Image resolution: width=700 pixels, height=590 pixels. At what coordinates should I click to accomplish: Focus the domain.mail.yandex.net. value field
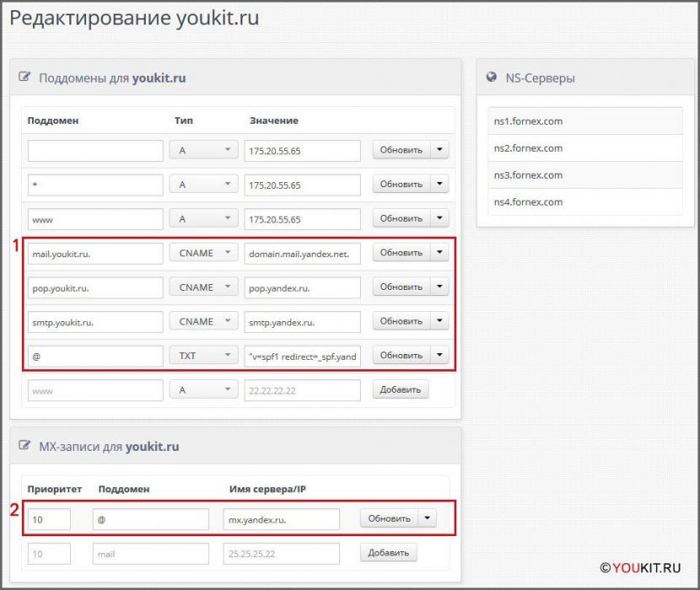tap(302, 254)
